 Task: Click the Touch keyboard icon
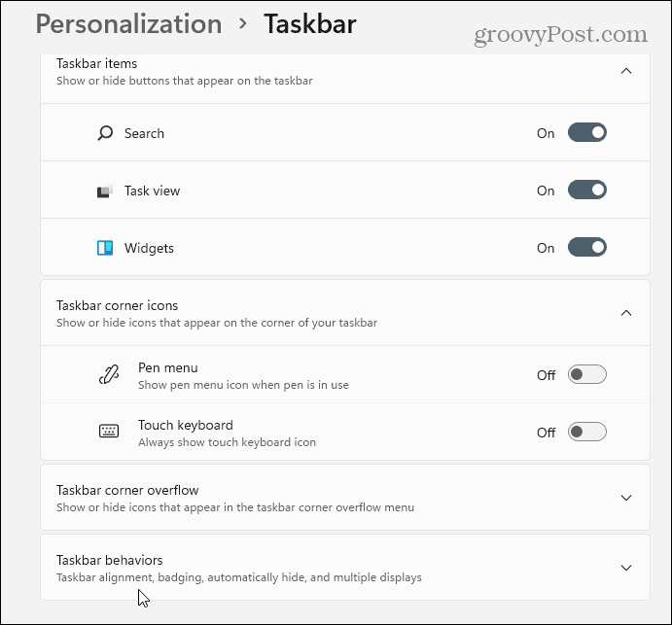[109, 431]
